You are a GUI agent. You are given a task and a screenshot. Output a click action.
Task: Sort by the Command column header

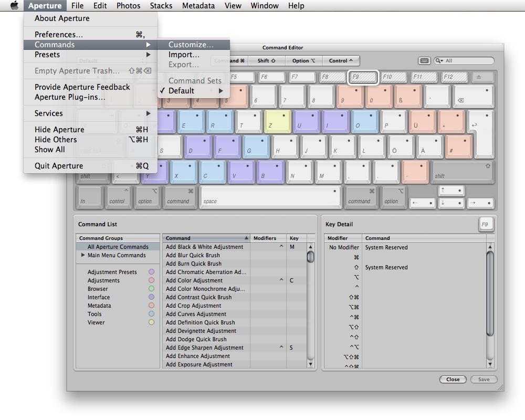coord(206,238)
